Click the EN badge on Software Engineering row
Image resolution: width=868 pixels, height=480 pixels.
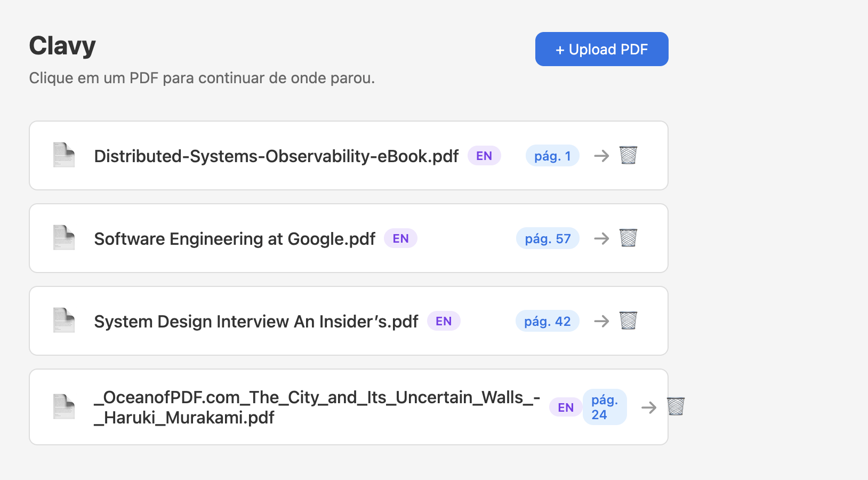(x=400, y=238)
